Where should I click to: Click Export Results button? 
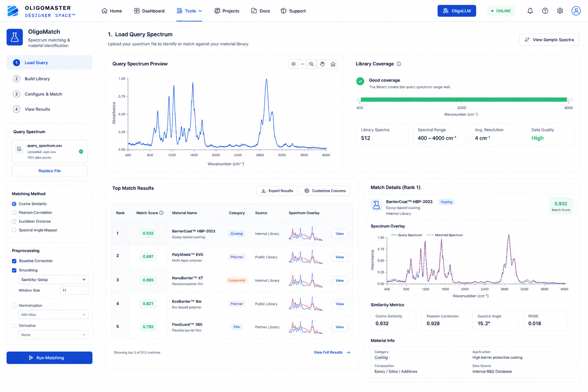277,191
